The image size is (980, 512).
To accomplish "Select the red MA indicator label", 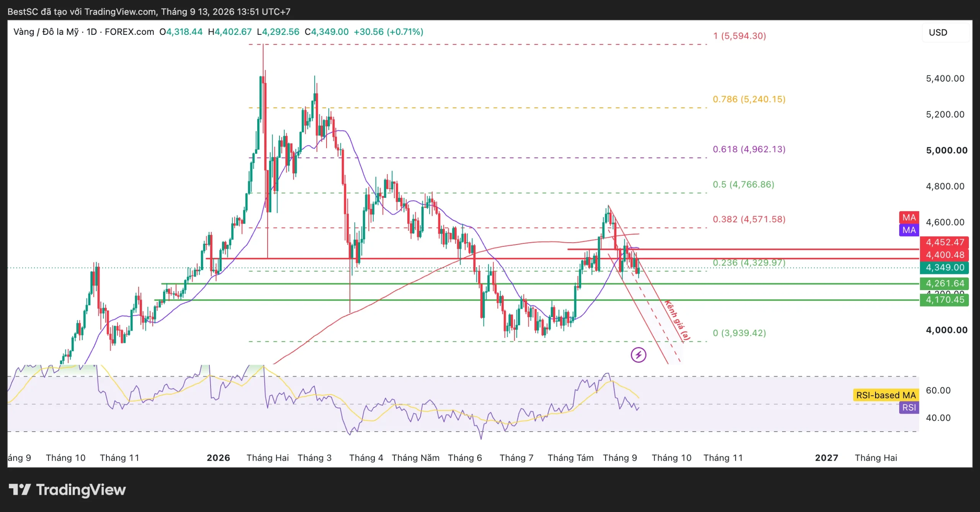I will point(909,217).
